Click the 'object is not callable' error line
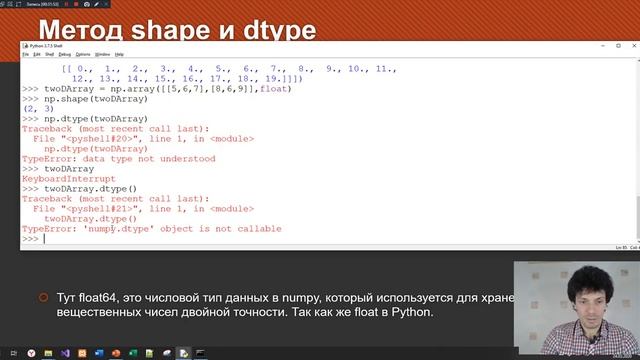The image size is (640, 360). click(x=151, y=229)
